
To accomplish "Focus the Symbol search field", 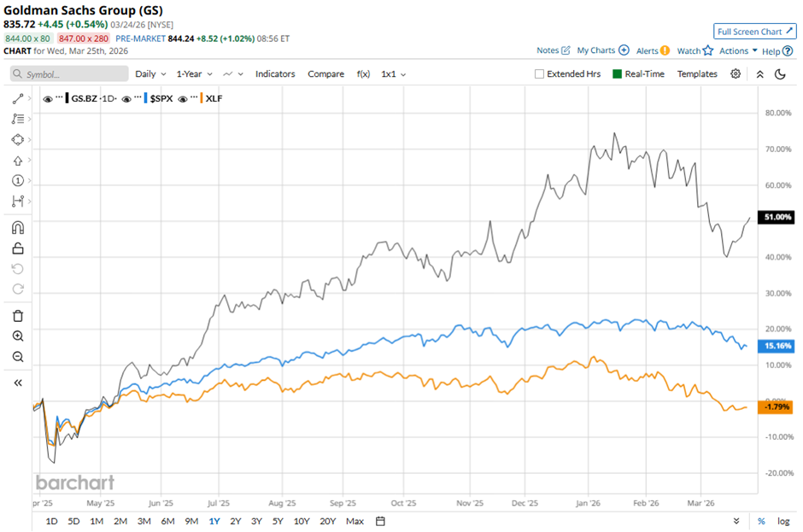I will click(69, 74).
